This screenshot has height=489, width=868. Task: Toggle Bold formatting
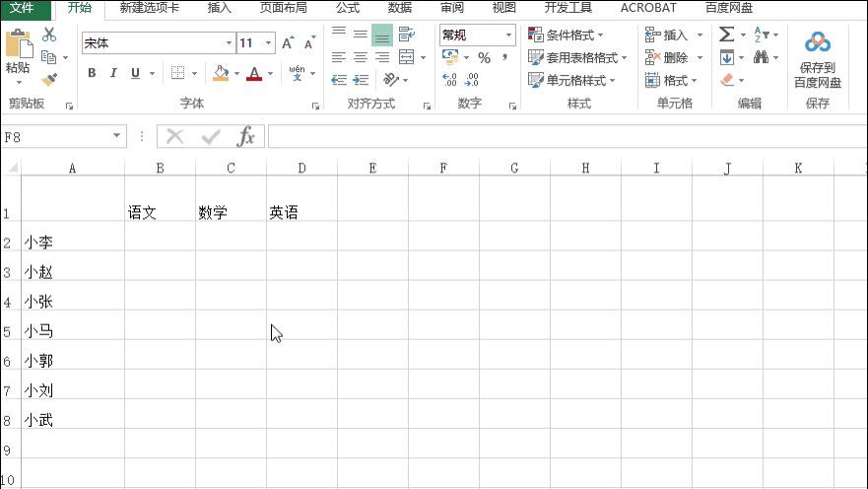pos(92,73)
